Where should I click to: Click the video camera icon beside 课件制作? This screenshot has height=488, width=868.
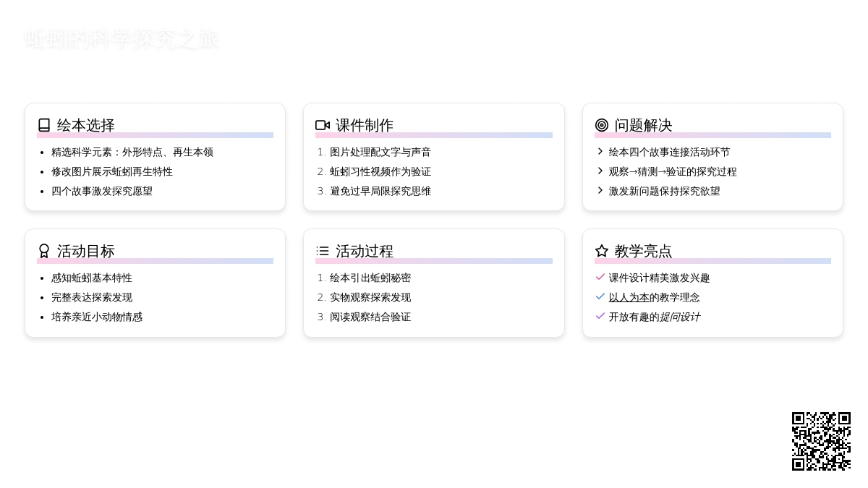[323, 125]
